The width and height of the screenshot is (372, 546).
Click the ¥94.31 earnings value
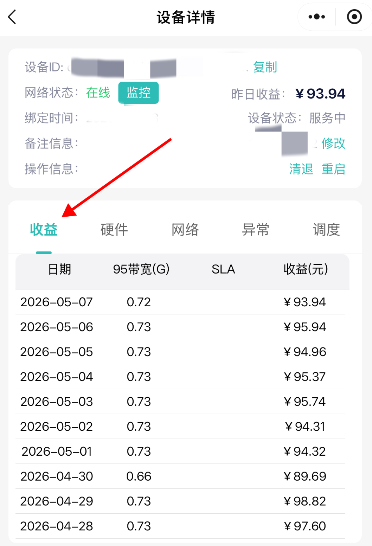coord(305,427)
